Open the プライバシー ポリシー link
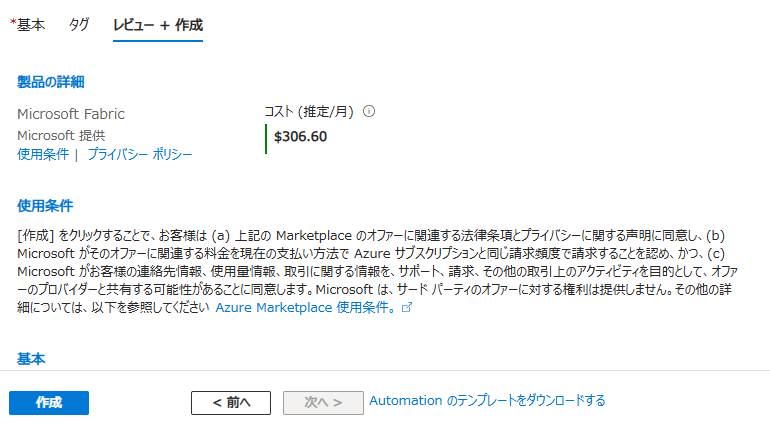 point(139,154)
